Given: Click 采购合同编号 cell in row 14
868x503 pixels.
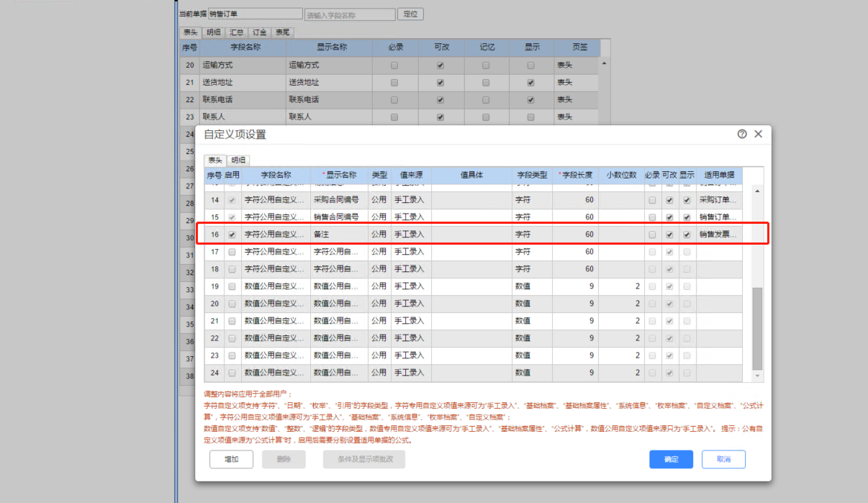Looking at the screenshot, I should [339, 200].
